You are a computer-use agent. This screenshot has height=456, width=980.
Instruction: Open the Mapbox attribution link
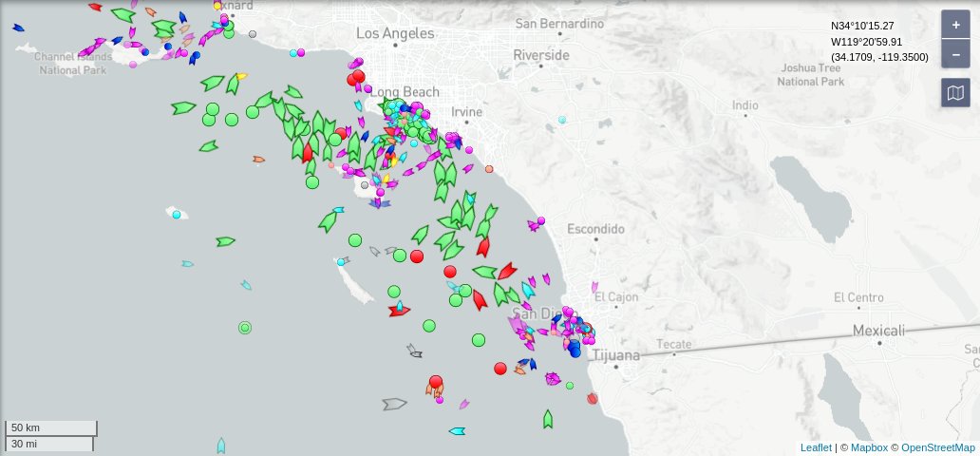coord(869,447)
